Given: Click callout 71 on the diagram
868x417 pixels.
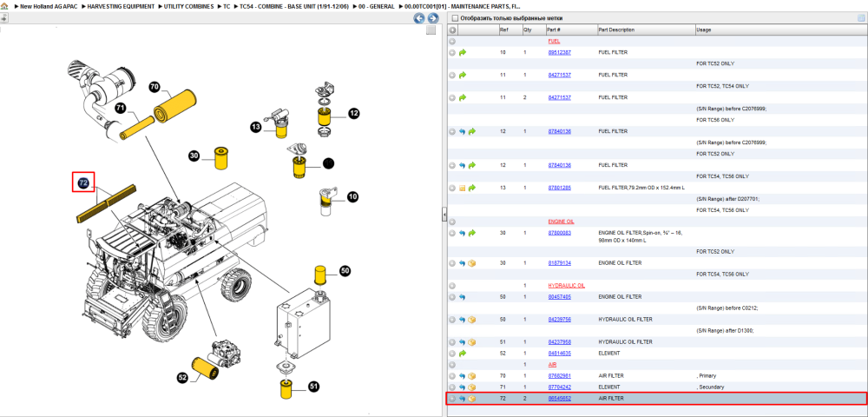Looking at the screenshot, I should pos(121,108).
